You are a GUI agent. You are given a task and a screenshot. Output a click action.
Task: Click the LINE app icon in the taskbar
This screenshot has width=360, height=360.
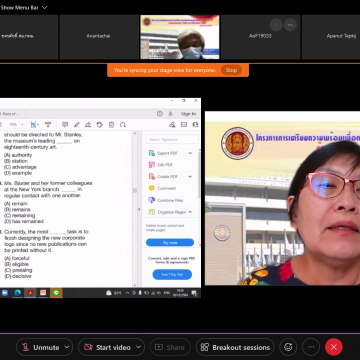(x=56, y=293)
